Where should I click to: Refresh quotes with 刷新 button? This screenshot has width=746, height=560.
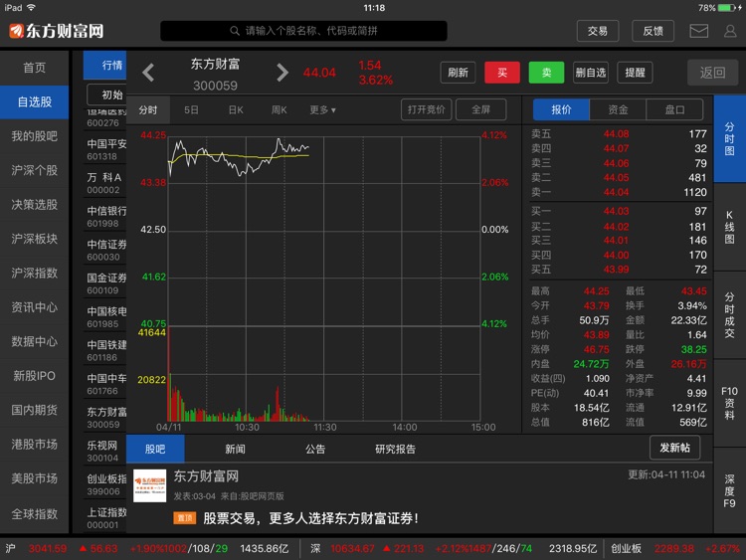pos(458,73)
